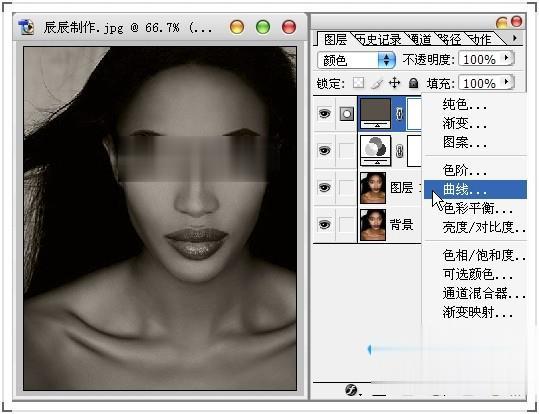Select the 图层 1 layer thumbnail
The height and width of the screenshot is (414, 539).
tap(373, 188)
